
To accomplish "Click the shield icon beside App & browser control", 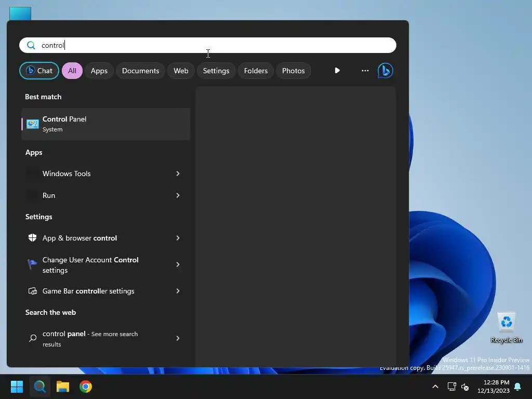I will [x=33, y=237].
